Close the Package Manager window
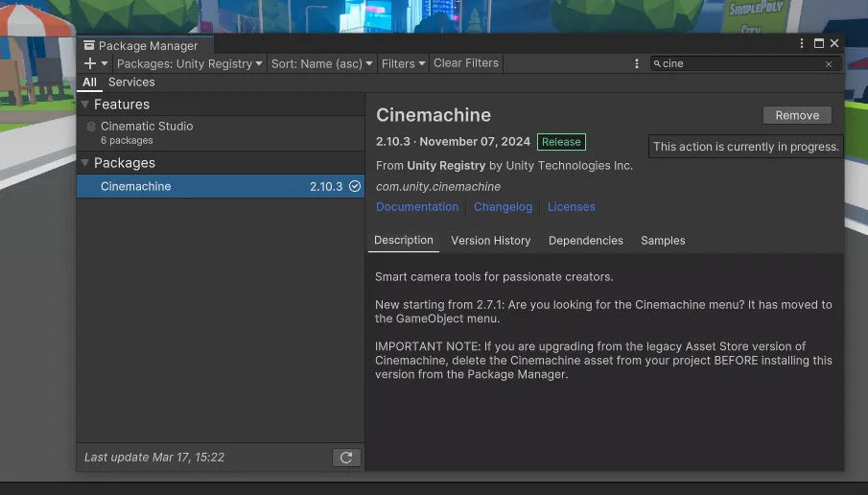This screenshot has width=868, height=495. pyautogui.click(x=834, y=43)
